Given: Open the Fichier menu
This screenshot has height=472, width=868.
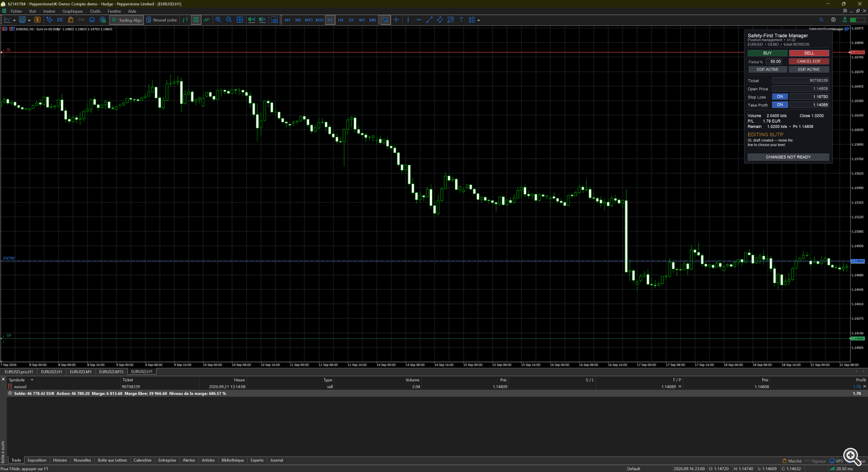Looking at the screenshot, I should pyautogui.click(x=16, y=11).
